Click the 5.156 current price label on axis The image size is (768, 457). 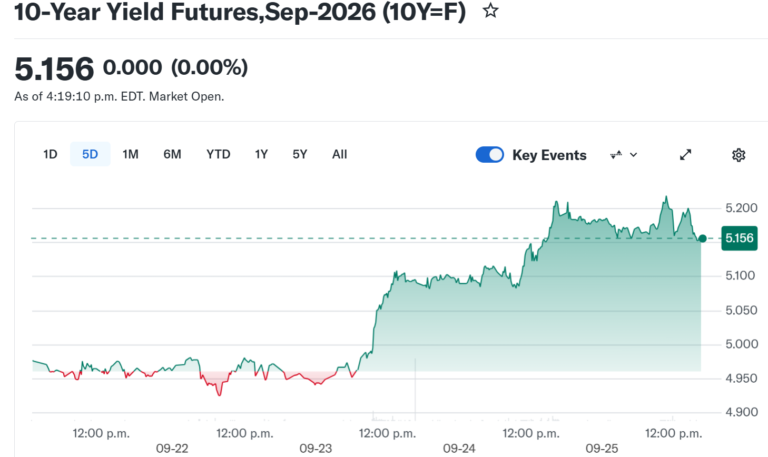point(739,239)
